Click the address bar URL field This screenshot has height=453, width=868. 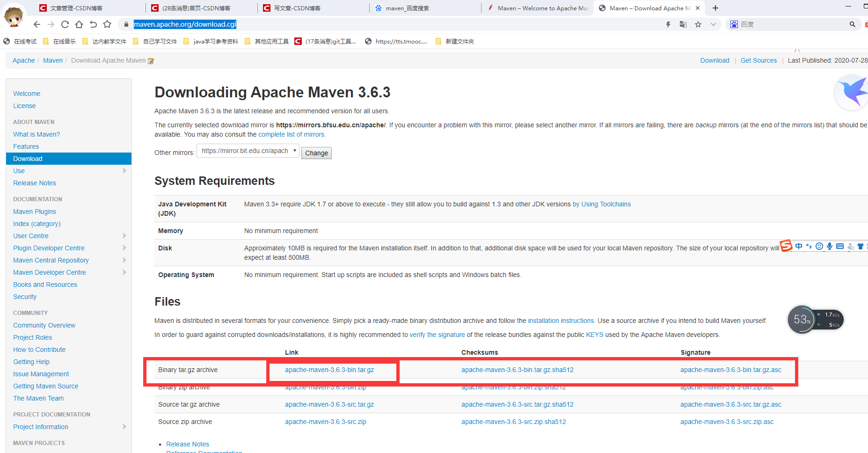pyautogui.click(x=185, y=24)
